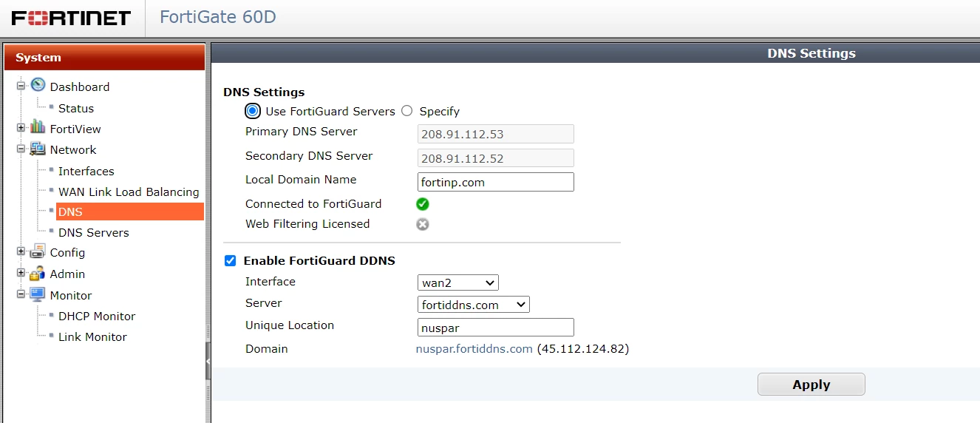980x423 pixels.
Task: Toggle Enable FortiGuard DDNS checkbox
Action: click(230, 260)
